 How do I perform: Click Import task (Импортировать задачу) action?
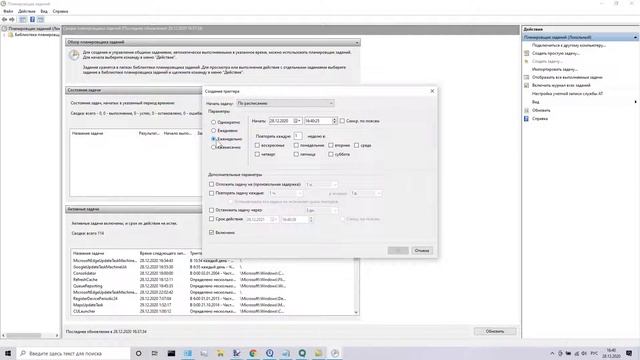(x=554, y=69)
